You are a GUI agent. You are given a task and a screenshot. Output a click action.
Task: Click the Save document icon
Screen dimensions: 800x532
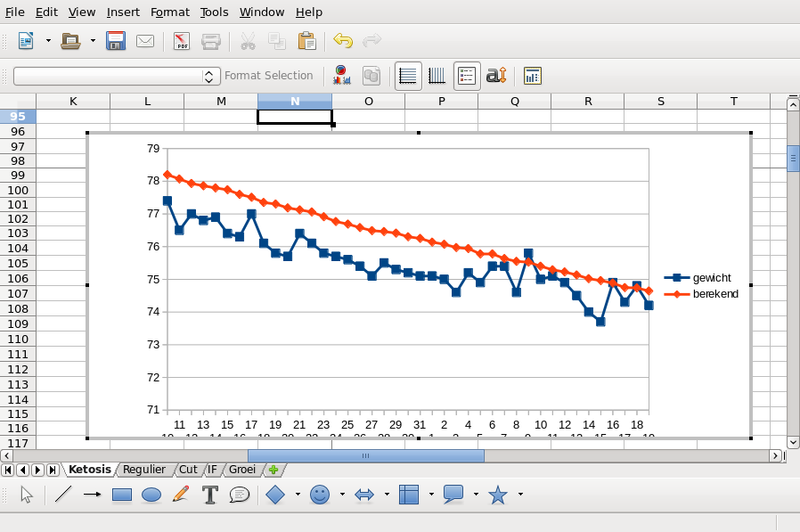pyautogui.click(x=116, y=41)
